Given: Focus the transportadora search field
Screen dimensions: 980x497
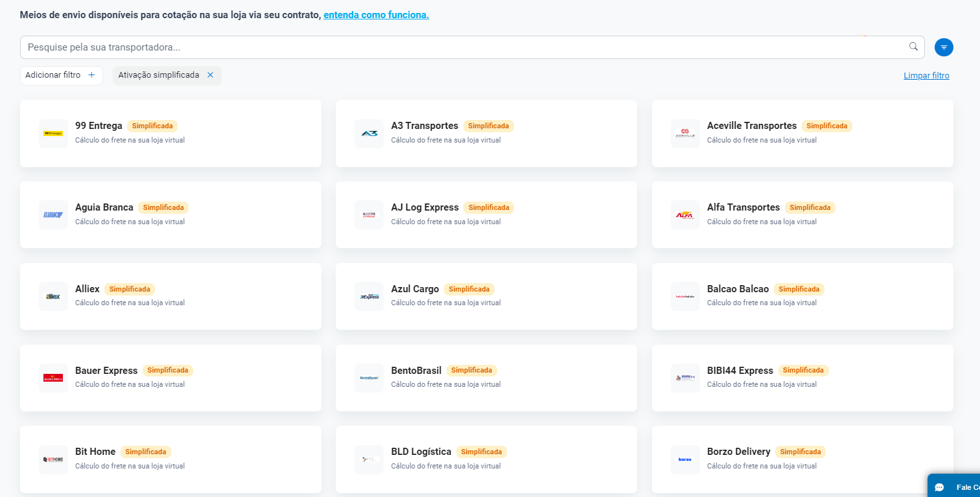Looking at the screenshot, I should [x=454, y=47].
